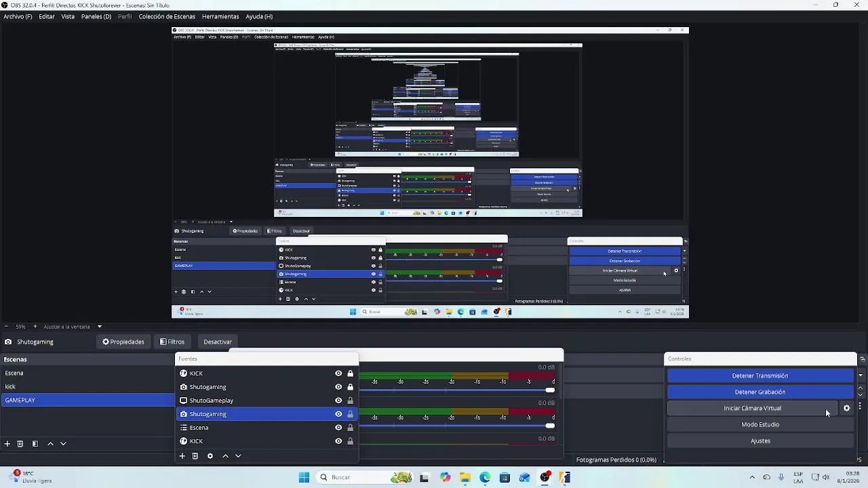Click the camera icon of the highlighted Shutogaming source

click(x=183, y=414)
